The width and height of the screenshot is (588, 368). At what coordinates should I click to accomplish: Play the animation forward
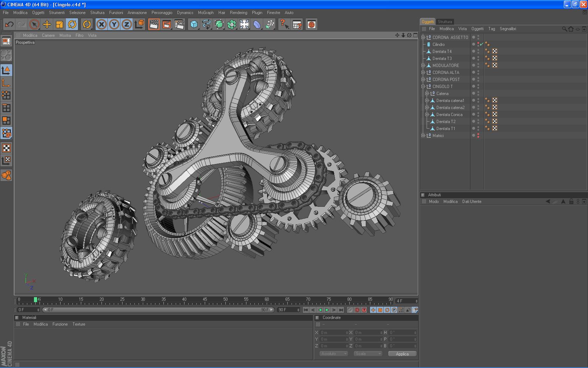pos(327,310)
